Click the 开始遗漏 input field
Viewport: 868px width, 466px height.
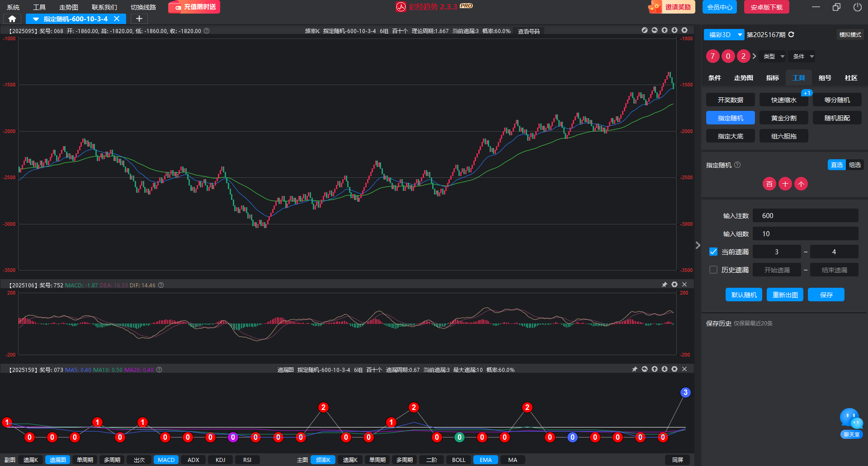(x=777, y=270)
